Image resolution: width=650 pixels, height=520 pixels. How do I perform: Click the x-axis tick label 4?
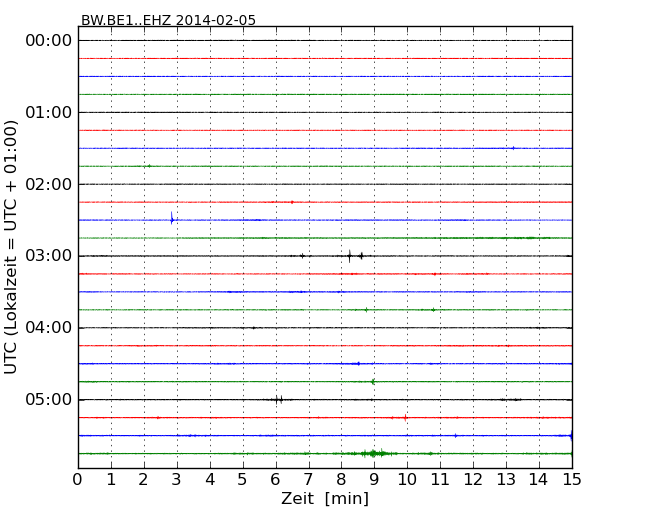tap(210, 480)
